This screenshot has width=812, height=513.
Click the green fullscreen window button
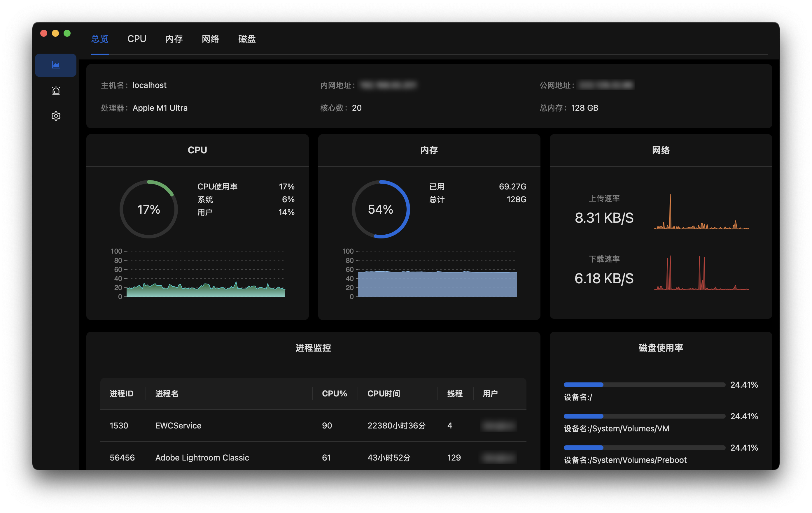point(67,33)
